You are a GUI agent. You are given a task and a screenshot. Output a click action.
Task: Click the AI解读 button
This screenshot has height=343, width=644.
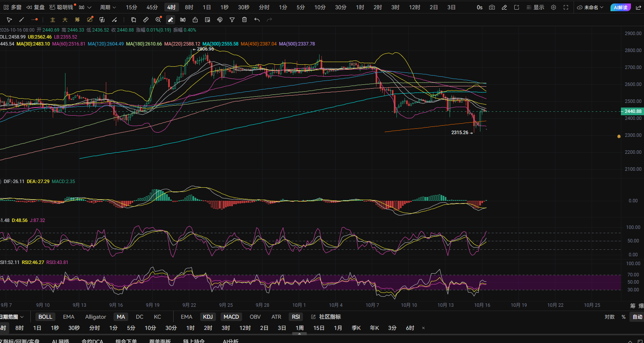[621, 7]
